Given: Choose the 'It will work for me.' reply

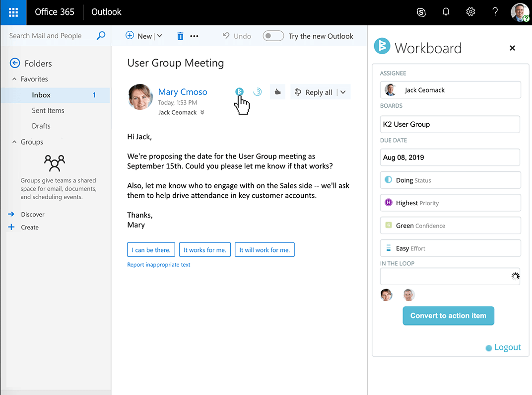Looking at the screenshot, I should point(265,249).
